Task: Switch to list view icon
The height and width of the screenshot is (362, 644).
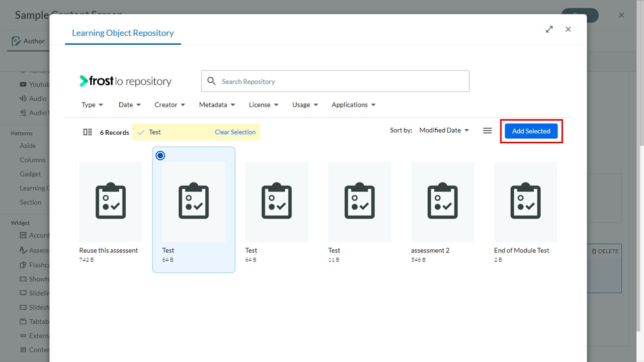Action: click(487, 131)
